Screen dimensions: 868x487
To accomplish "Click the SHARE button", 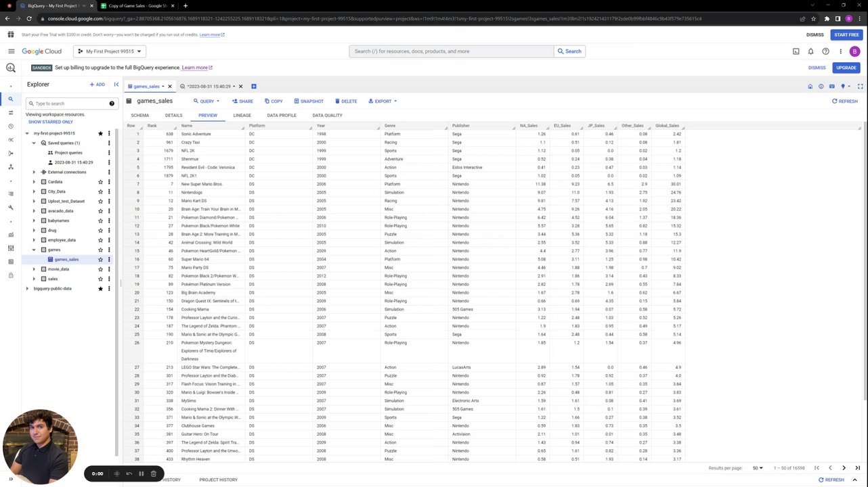I will coord(242,101).
